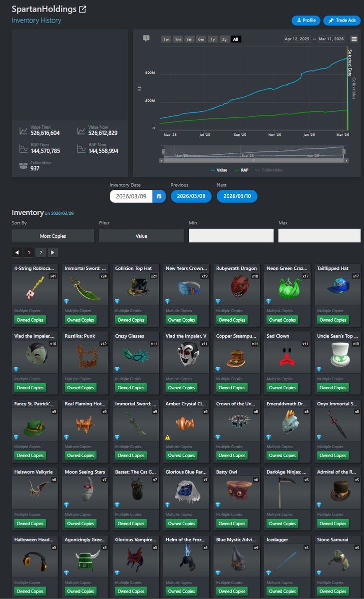Click the Max value input field
The image size is (364, 599).
coord(320,236)
